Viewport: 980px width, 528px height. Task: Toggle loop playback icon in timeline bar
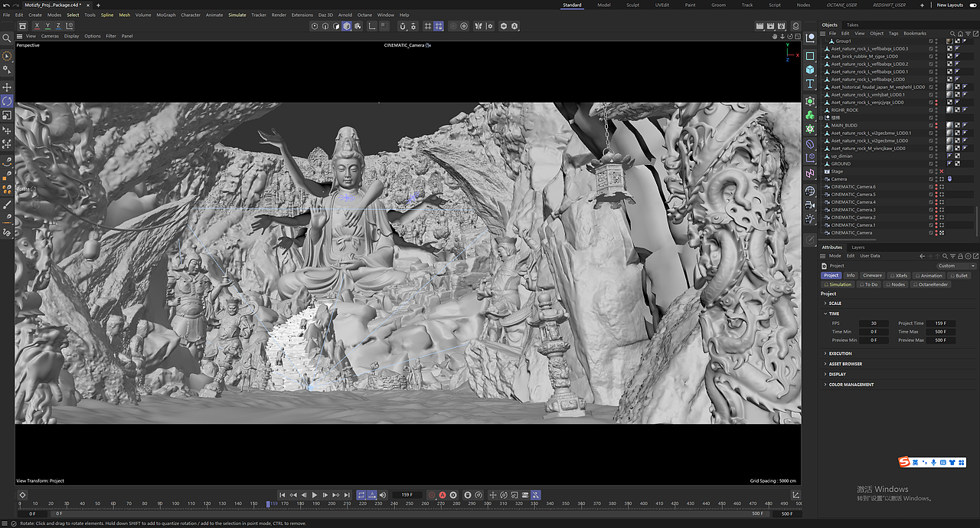361,495
